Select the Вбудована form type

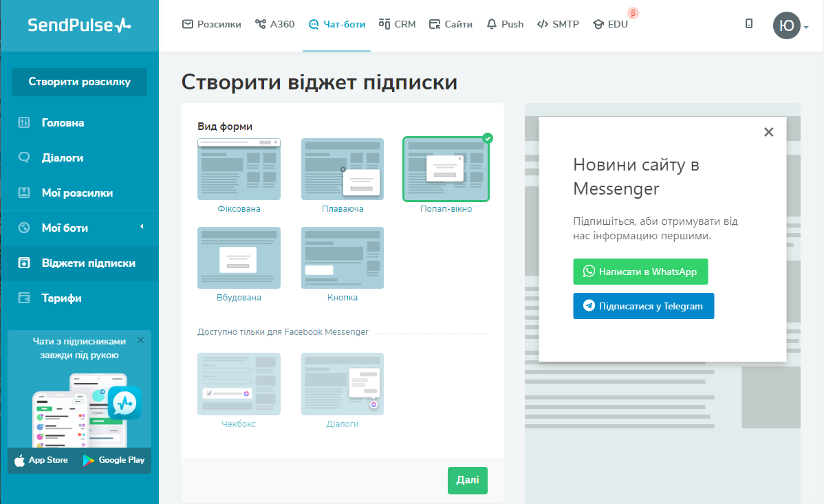click(x=239, y=258)
